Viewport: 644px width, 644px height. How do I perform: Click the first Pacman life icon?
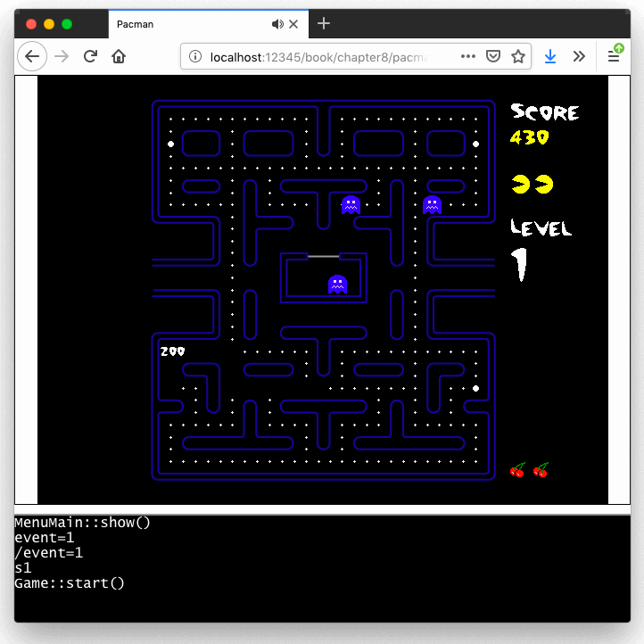tap(520, 184)
